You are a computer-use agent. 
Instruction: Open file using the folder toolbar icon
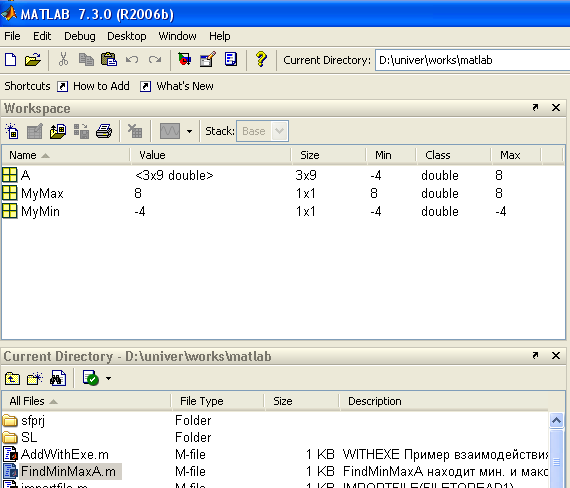[x=33, y=59]
